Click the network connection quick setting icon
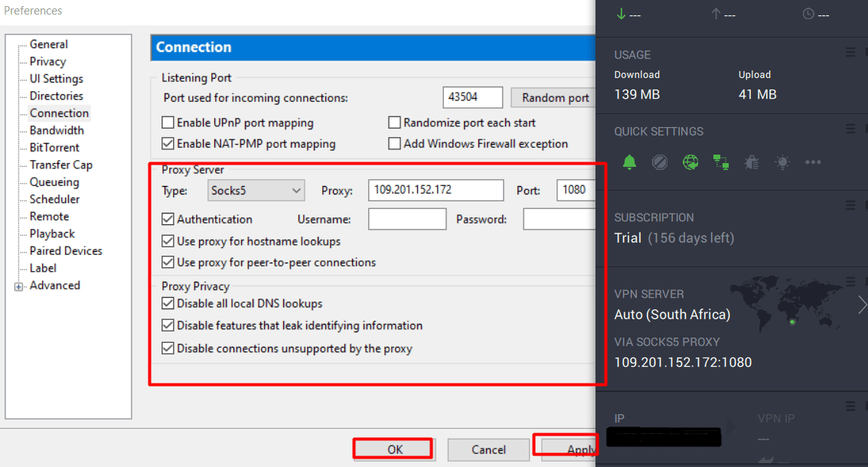Image resolution: width=868 pixels, height=467 pixels. [x=721, y=162]
